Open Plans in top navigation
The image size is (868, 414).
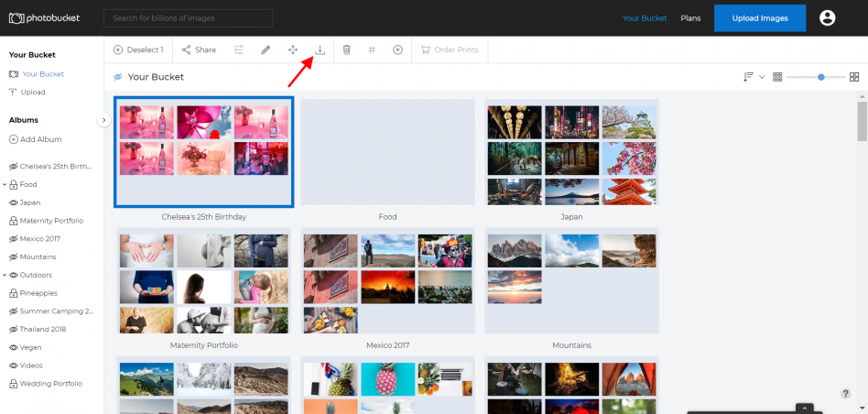pyautogui.click(x=690, y=18)
